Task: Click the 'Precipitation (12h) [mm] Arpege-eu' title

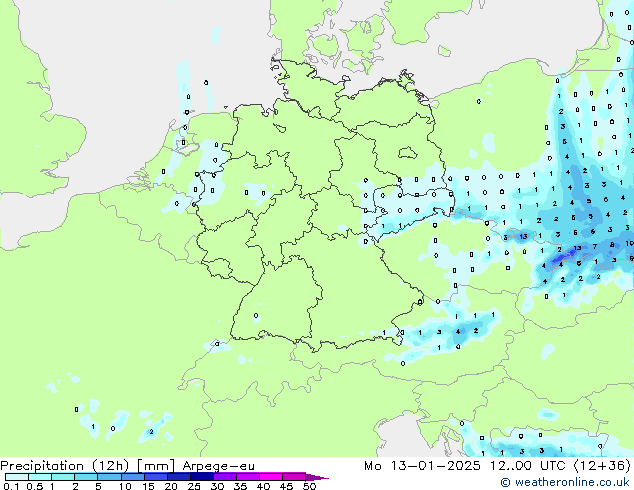Action: click(x=127, y=466)
